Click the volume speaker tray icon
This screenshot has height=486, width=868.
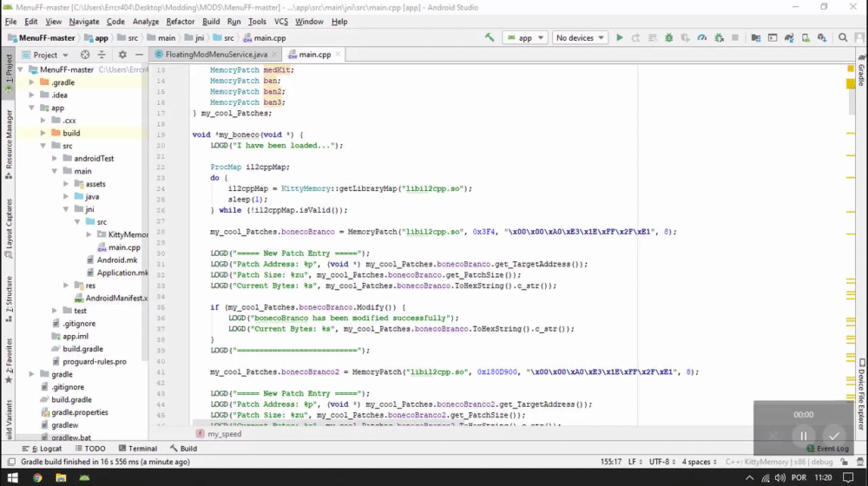coord(780,477)
